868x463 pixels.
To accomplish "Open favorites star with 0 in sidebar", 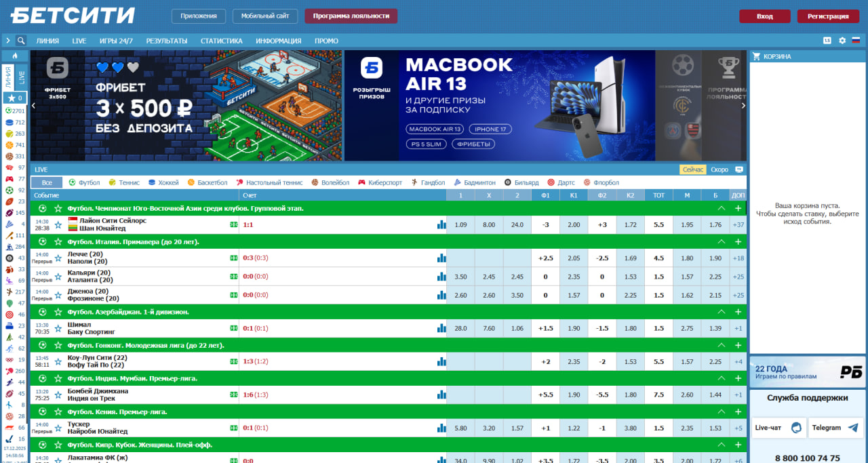I will coord(15,98).
